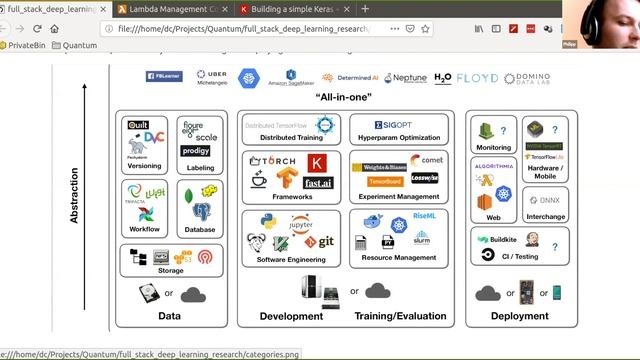This screenshot has width=640, height=360.
Task: Click the blue hexagon brain logo
Action: pyautogui.click(x=249, y=78)
